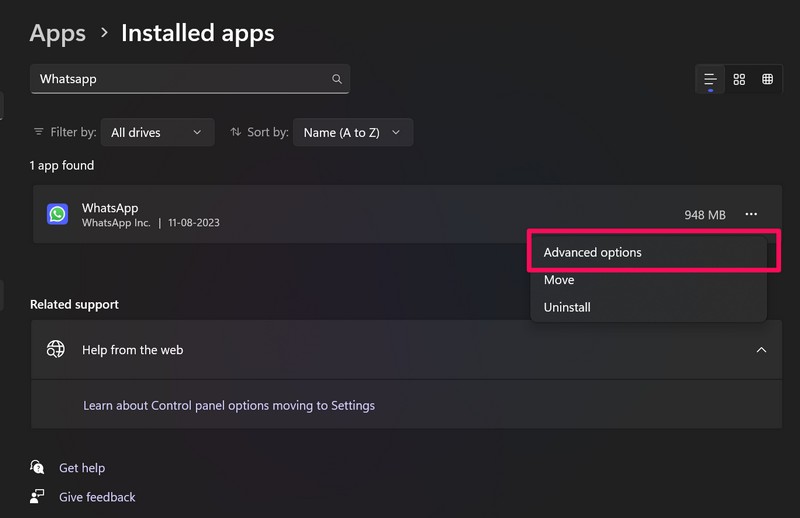
Task: Open the Filter by All drives dropdown
Action: tap(157, 132)
